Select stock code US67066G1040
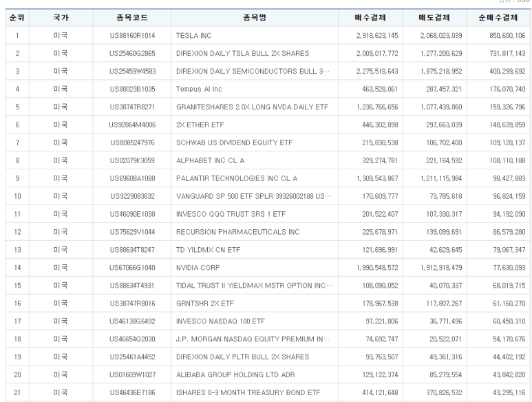Image resolution: width=532 pixels, height=402 pixels. pyautogui.click(x=132, y=268)
